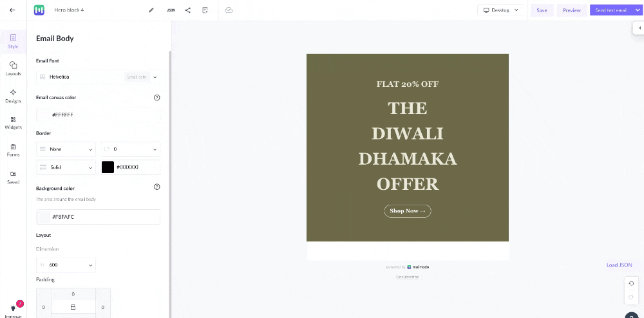Go back using the arrow icon

click(x=12, y=10)
